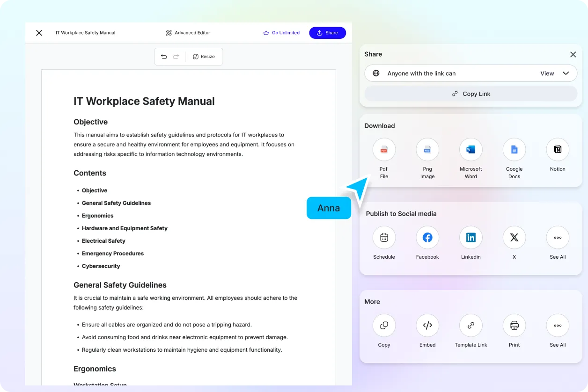Open the Advanced Editor

(x=188, y=33)
